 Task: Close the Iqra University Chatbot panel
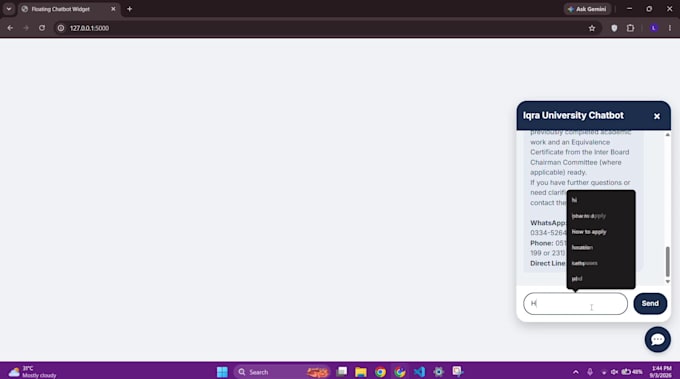tap(657, 116)
